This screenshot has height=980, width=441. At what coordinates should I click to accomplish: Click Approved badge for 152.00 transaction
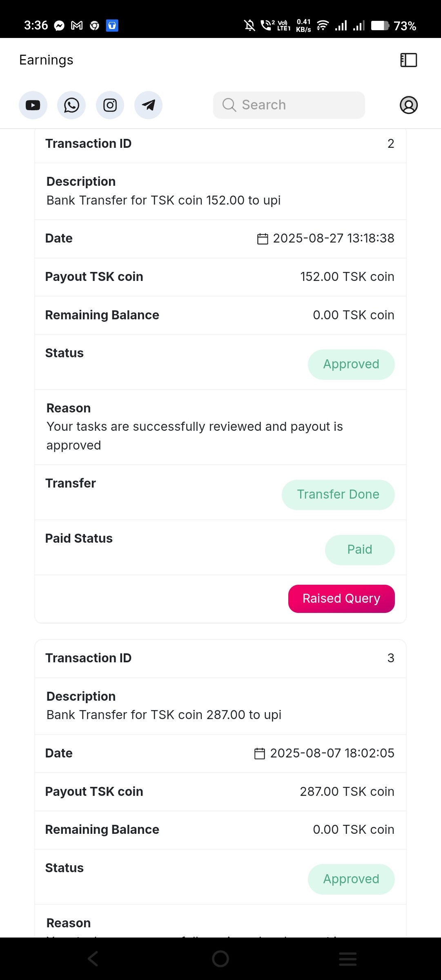[351, 364]
